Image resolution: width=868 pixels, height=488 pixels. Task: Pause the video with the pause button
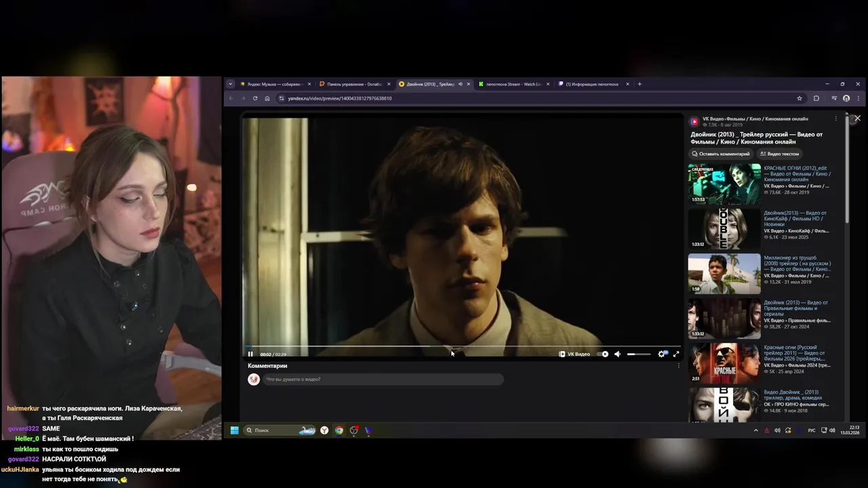pos(250,354)
